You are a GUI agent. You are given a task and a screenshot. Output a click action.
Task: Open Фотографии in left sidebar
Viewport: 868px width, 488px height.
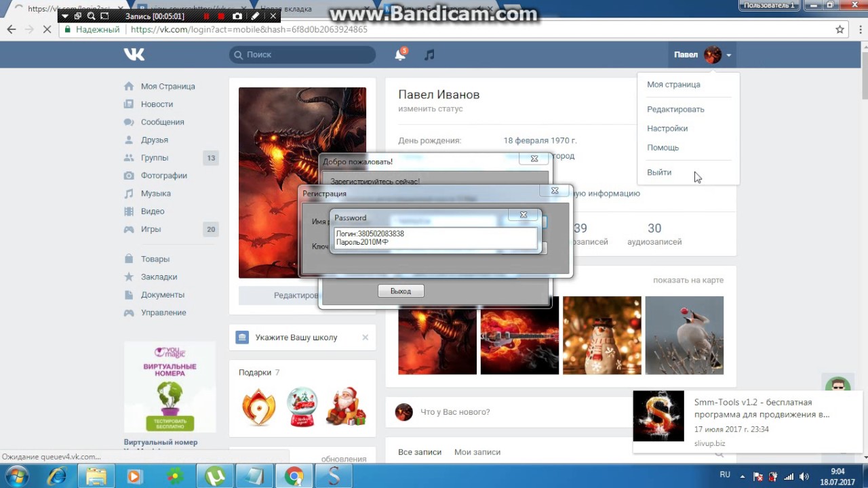(x=163, y=176)
